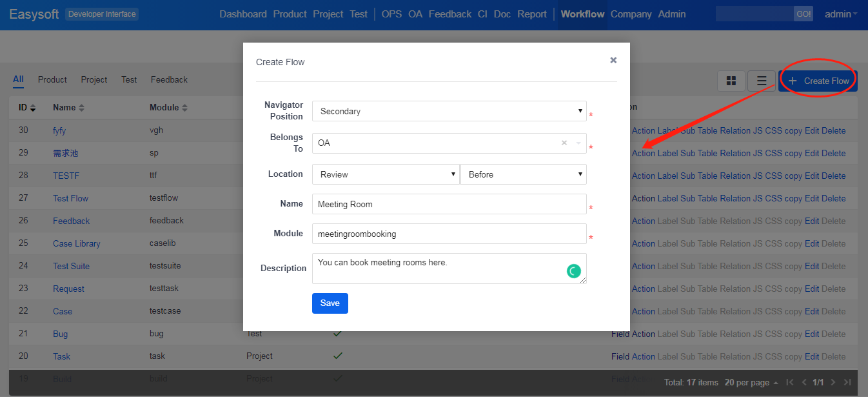Save the new flow
This screenshot has width=868, height=397.
click(x=330, y=303)
